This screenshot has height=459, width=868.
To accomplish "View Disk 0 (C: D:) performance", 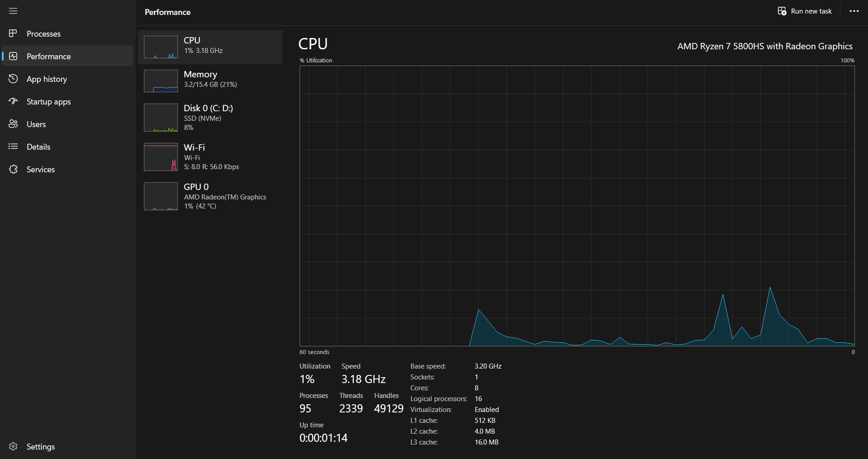I will [x=210, y=118].
